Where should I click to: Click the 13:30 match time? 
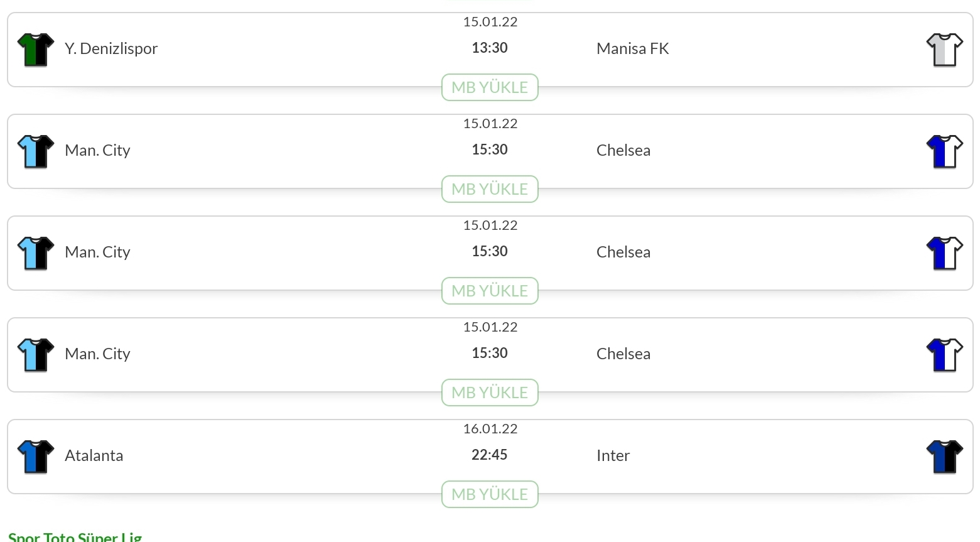tap(490, 48)
